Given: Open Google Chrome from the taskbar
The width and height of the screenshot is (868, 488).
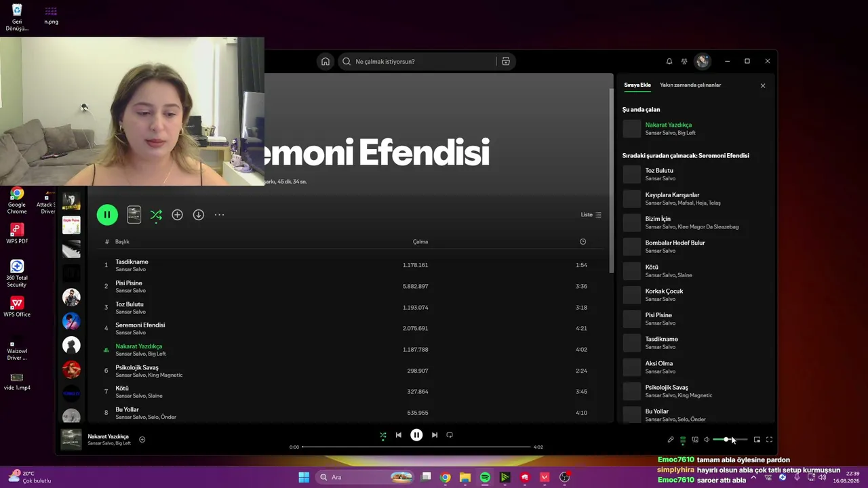Looking at the screenshot, I should click(x=446, y=477).
